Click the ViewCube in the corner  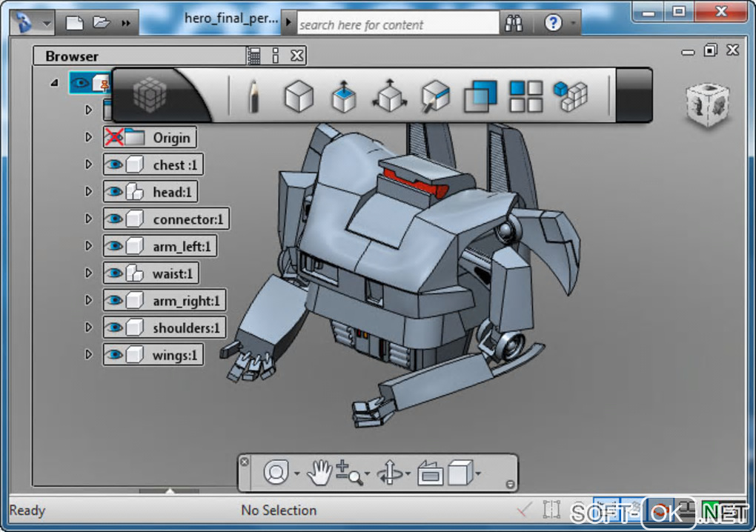(707, 104)
